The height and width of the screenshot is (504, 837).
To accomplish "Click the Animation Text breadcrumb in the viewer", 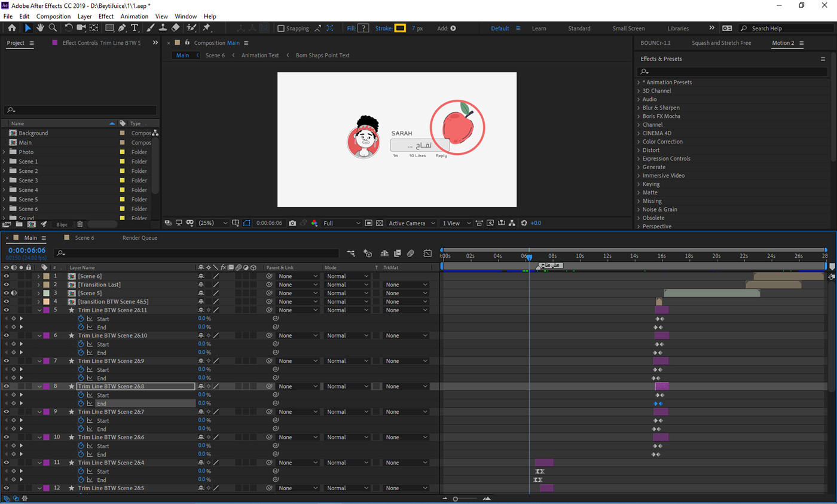I will [x=260, y=55].
